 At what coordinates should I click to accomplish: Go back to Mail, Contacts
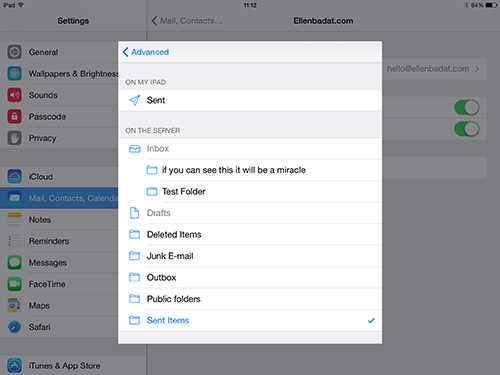pyautogui.click(x=187, y=21)
